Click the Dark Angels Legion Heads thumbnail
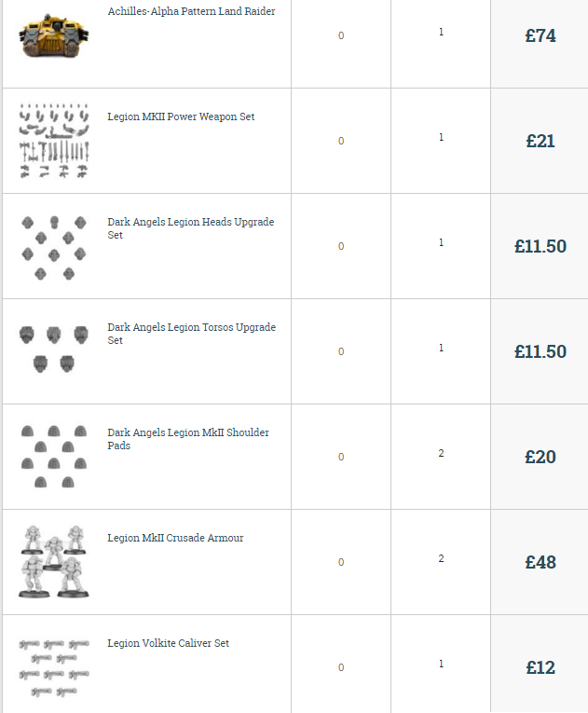 (54, 247)
